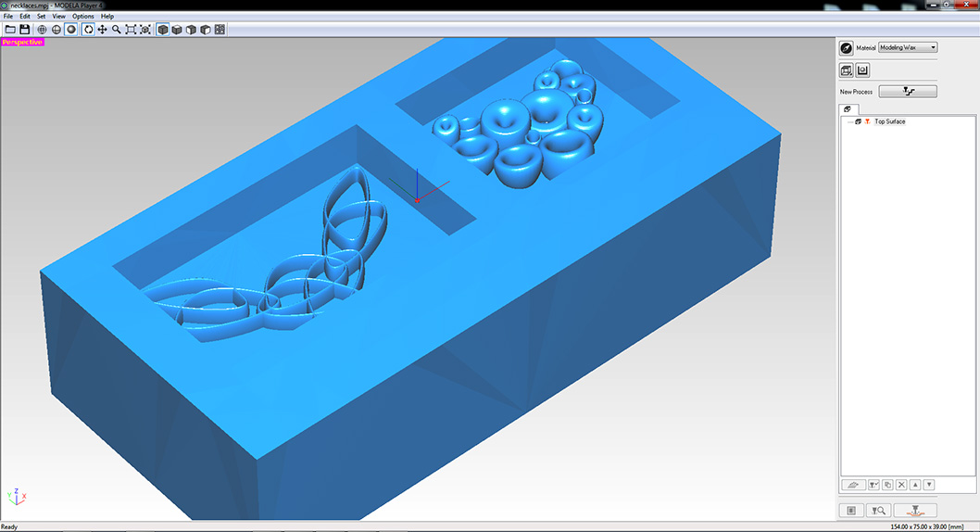
Task: Move process up with the up arrow
Action: click(x=915, y=485)
